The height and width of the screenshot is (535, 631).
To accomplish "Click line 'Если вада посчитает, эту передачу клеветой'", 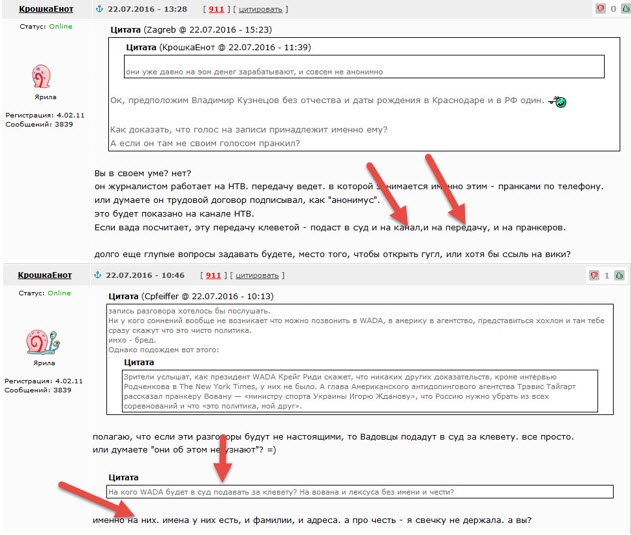I will 330,227.
